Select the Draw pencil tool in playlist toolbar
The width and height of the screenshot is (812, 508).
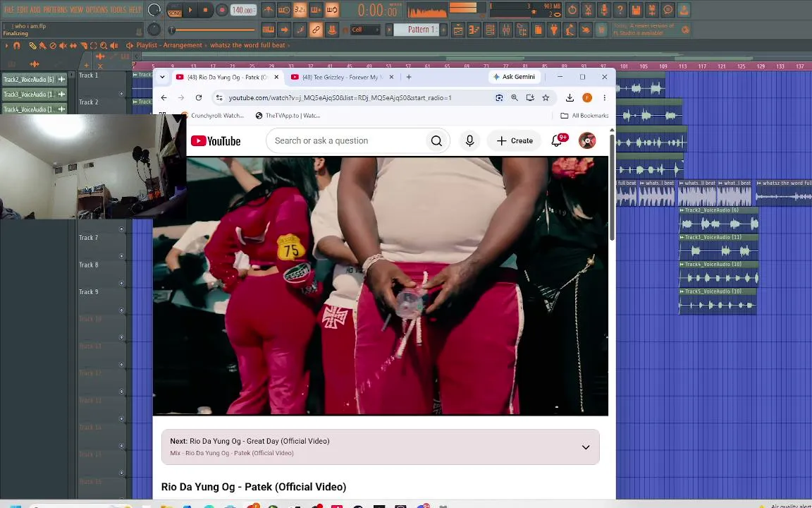click(x=32, y=46)
